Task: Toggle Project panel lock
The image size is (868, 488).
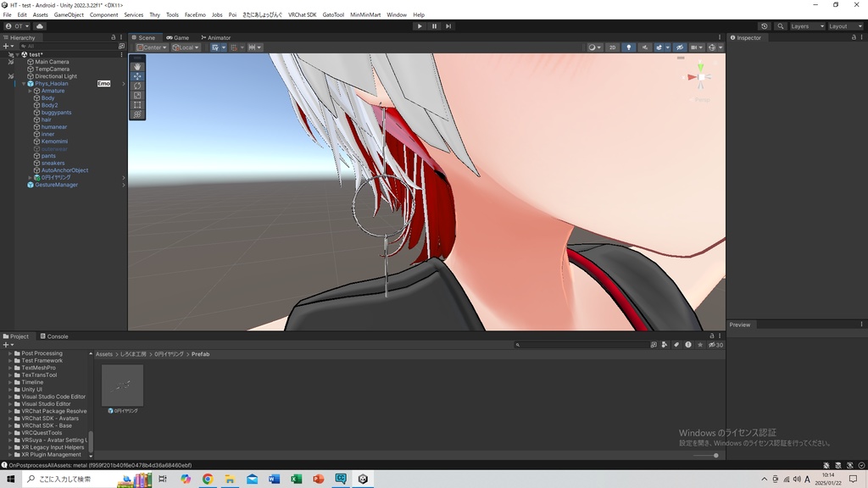Action: (x=712, y=335)
